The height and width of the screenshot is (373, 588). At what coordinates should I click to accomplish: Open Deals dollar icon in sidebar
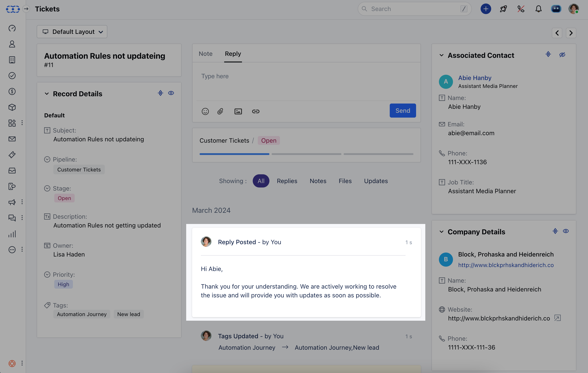[x=12, y=91]
